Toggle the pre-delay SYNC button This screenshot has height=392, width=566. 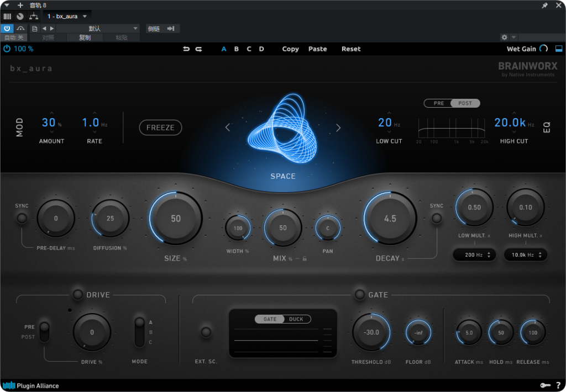(22, 218)
